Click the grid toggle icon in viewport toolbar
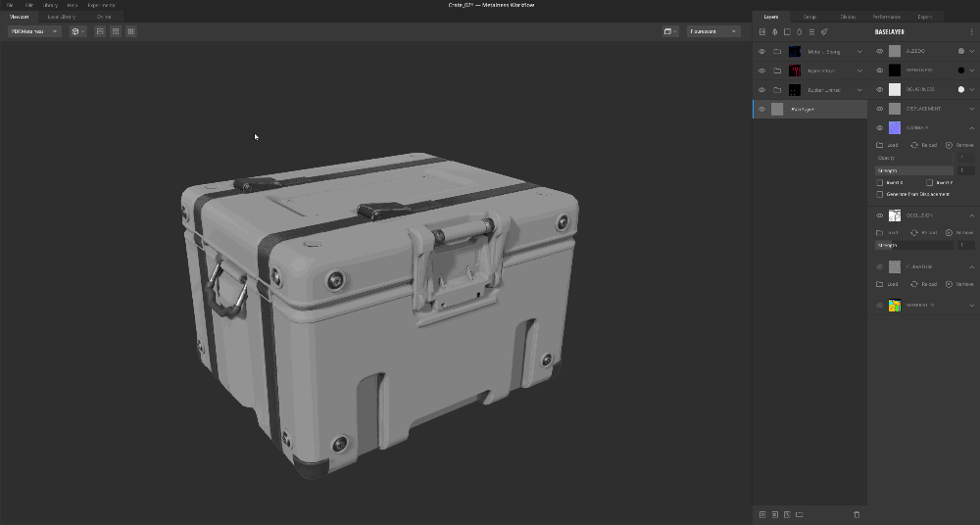 coord(130,31)
